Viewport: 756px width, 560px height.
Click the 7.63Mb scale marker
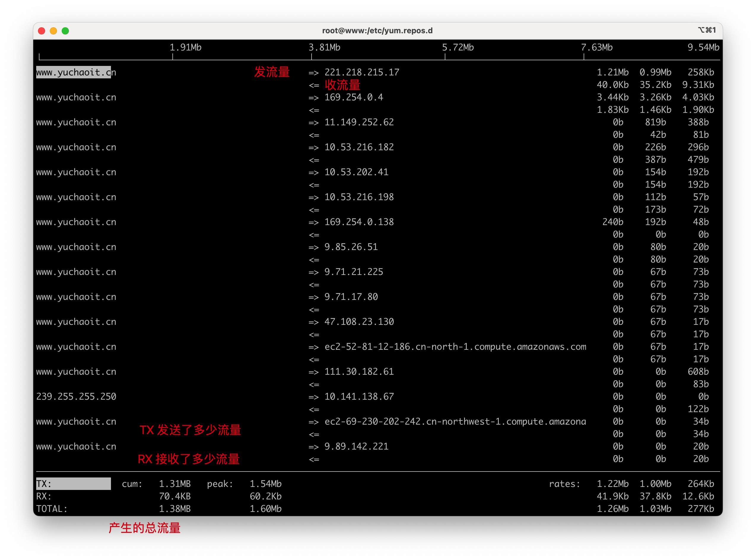596,48
